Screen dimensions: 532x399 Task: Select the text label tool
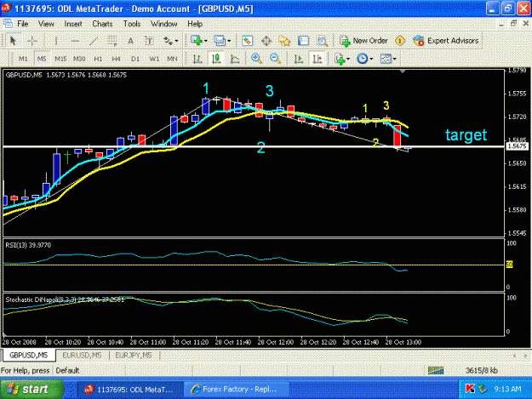click(149, 41)
